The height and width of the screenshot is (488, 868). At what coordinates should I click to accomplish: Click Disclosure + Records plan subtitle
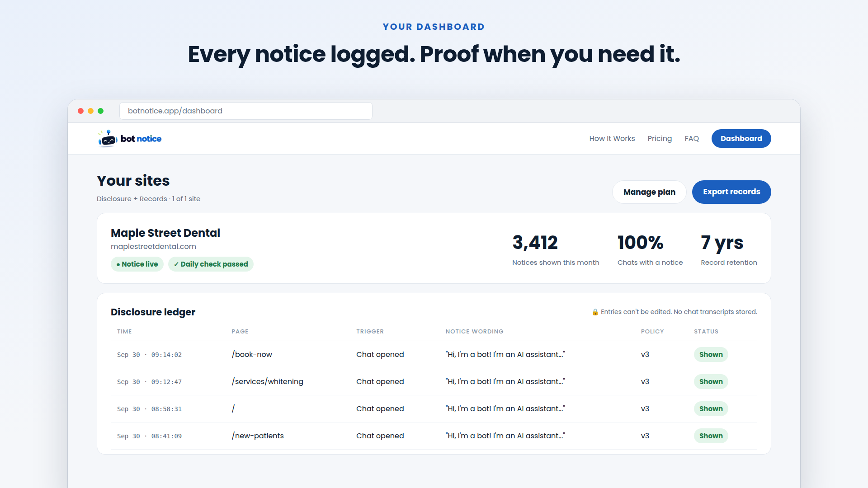(148, 199)
